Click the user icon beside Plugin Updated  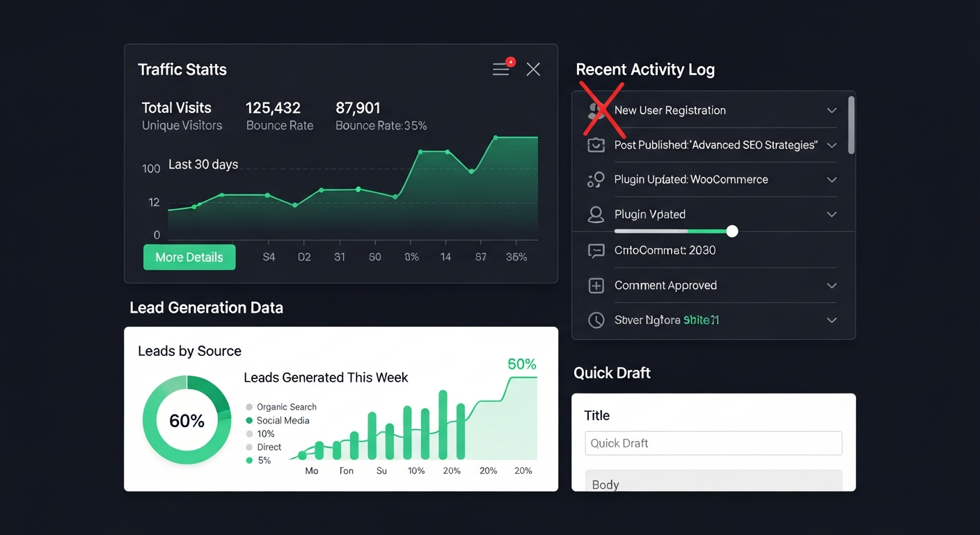pyautogui.click(x=596, y=215)
